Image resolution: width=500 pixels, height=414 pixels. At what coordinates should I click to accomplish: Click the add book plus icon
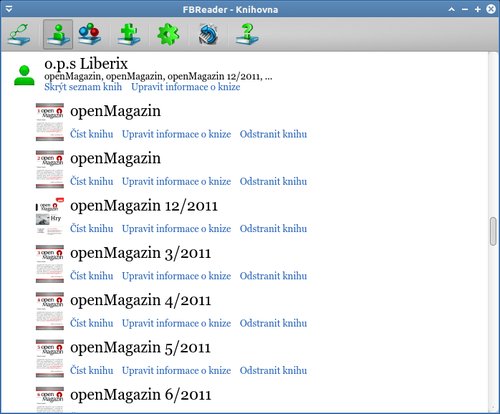pyautogui.click(x=129, y=34)
